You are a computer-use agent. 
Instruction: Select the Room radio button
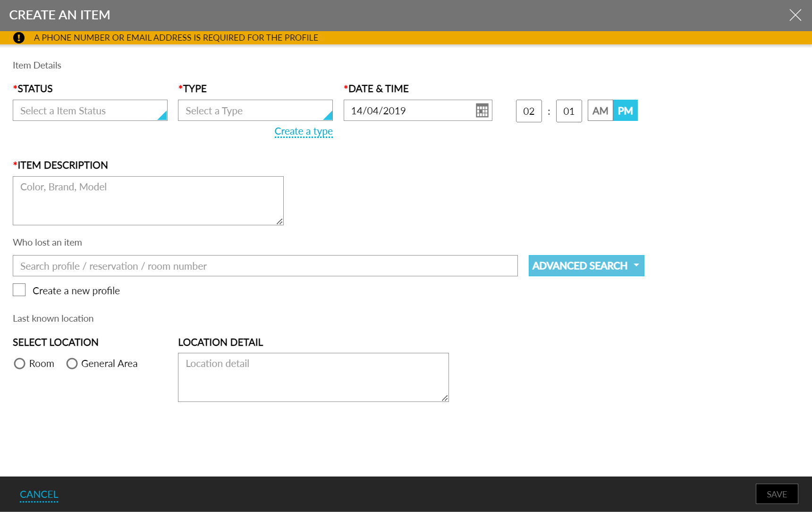(x=19, y=364)
